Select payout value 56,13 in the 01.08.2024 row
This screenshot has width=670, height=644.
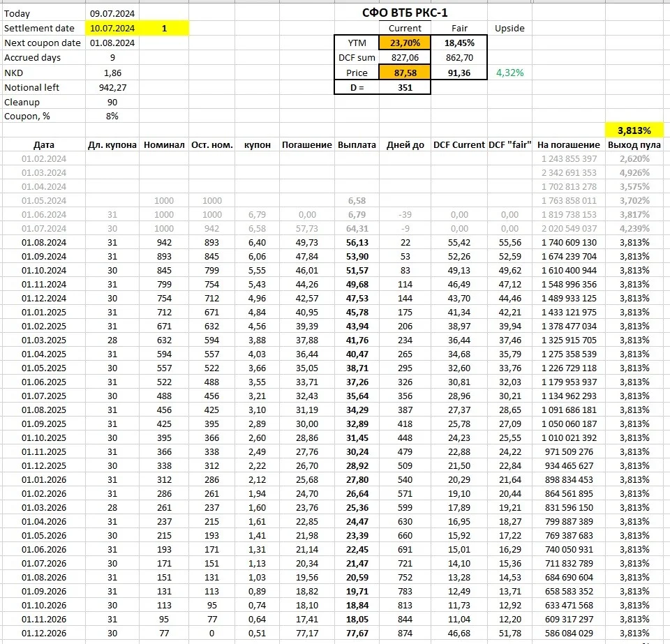(357, 243)
